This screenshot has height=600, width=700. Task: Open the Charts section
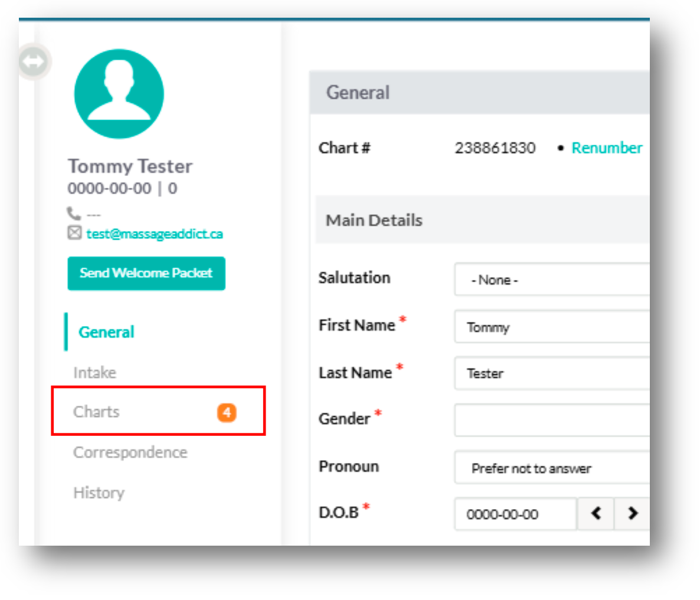click(97, 412)
